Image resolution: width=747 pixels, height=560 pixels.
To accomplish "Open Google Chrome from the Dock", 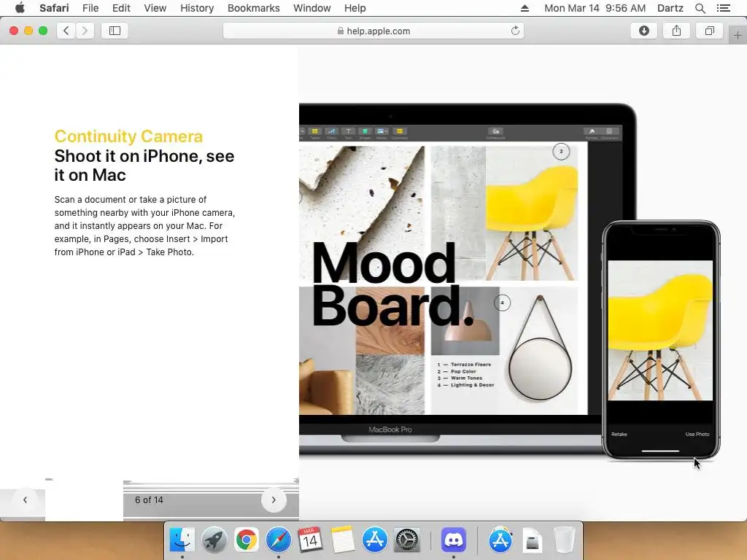I will tap(246, 540).
